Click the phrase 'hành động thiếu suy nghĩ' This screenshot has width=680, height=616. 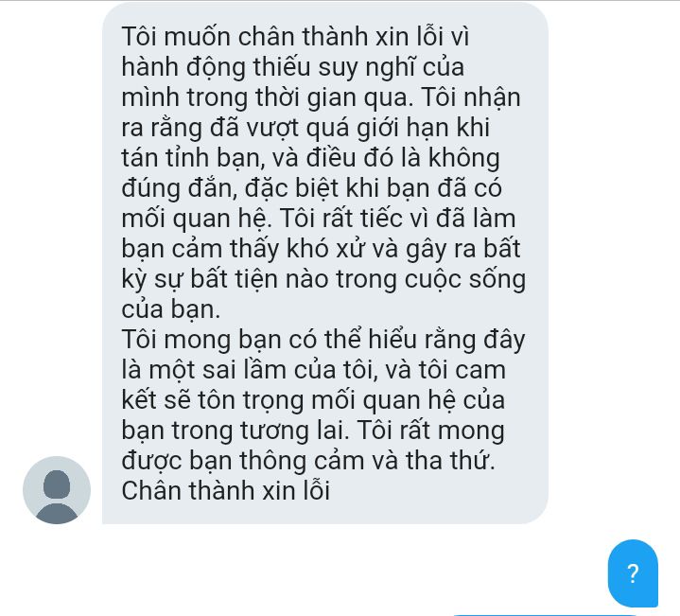[x=269, y=67]
